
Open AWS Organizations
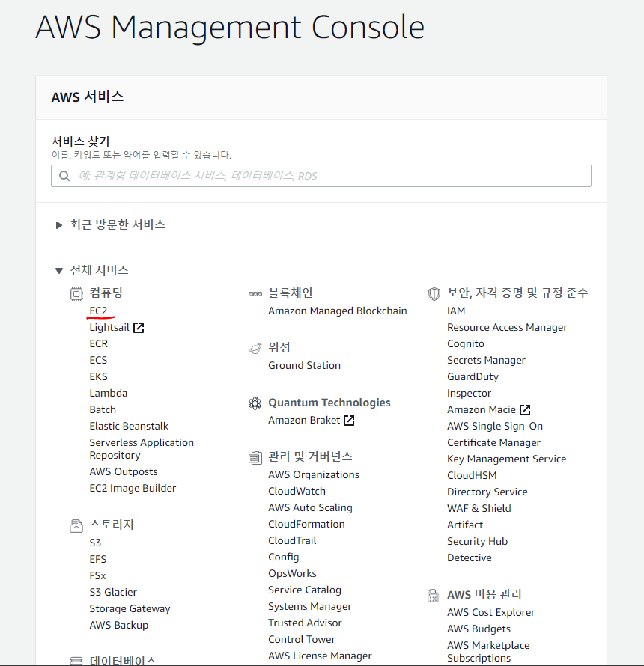[314, 475]
